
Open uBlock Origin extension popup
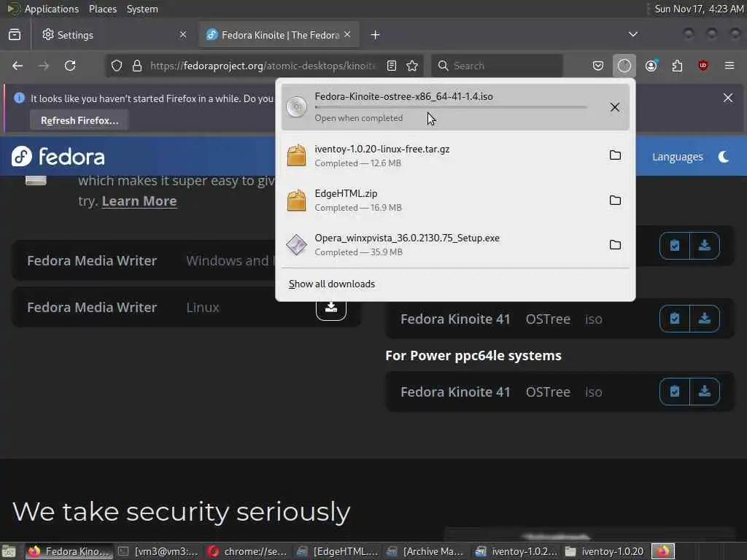coord(703,66)
